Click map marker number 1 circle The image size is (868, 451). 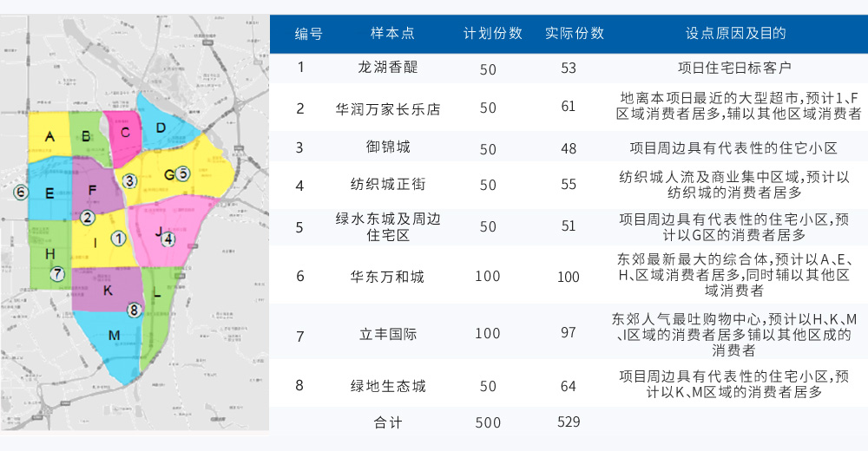(119, 237)
